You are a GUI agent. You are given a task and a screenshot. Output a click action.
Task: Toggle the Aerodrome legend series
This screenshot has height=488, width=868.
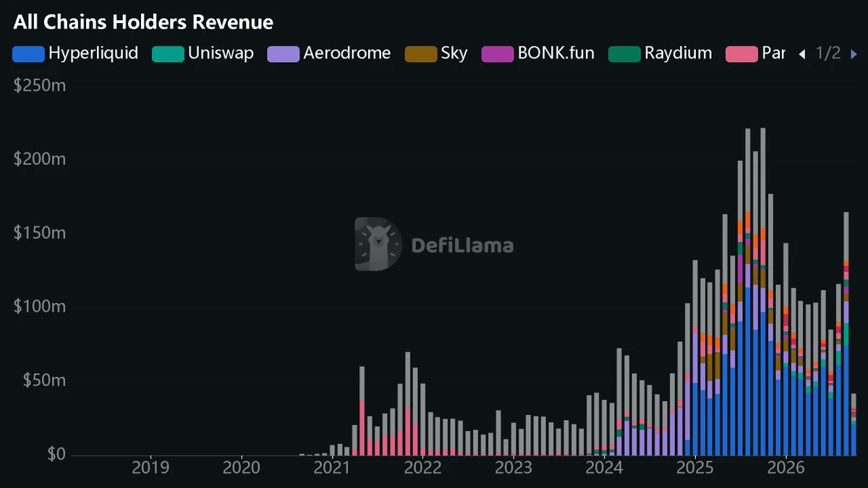click(x=329, y=53)
